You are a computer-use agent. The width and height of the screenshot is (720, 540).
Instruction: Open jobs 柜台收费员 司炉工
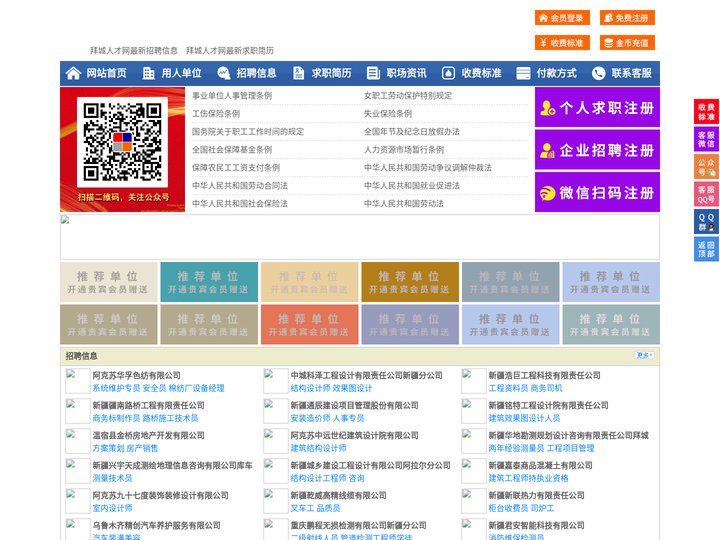click(x=521, y=508)
